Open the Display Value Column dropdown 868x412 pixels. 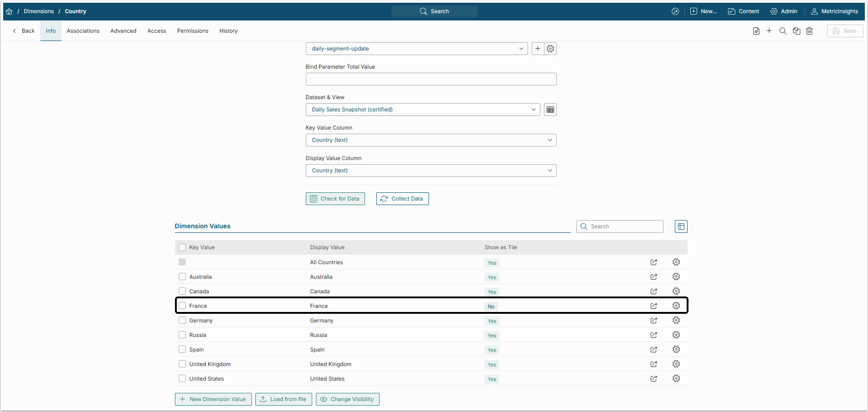click(x=430, y=171)
